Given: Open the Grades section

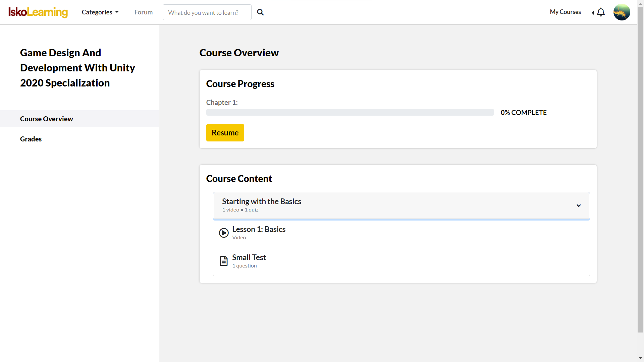Looking at the screenshot, I should 31,139.
